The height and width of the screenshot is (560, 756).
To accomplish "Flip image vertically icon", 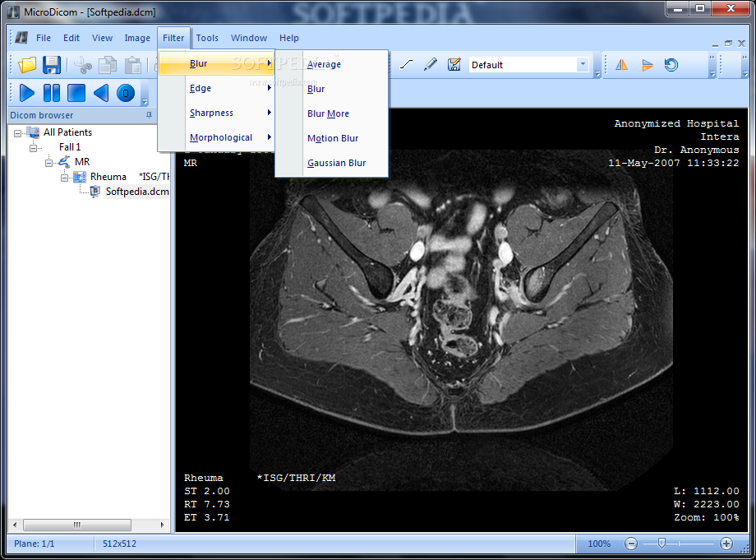I will (x=647, y=64).
